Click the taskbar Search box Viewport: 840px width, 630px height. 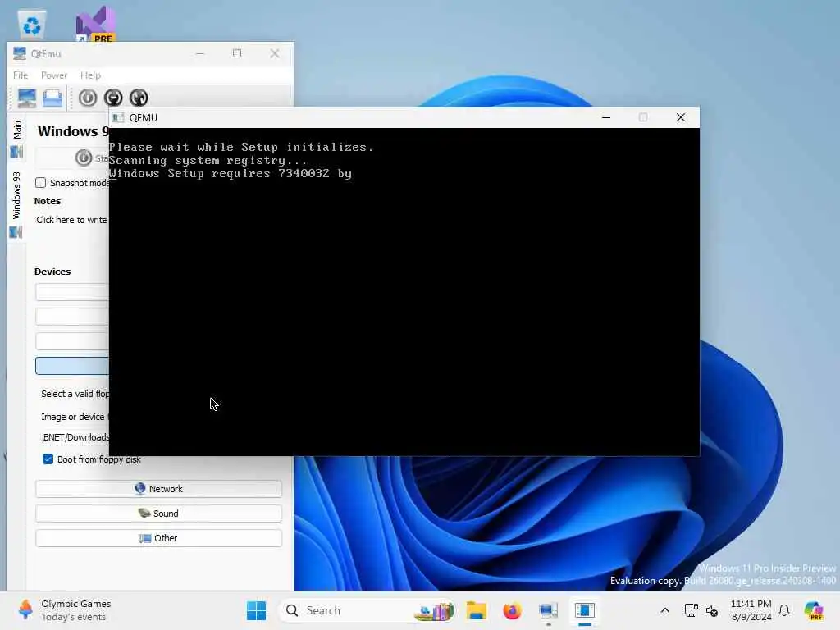pyautogui.click(x=367, y=610)
